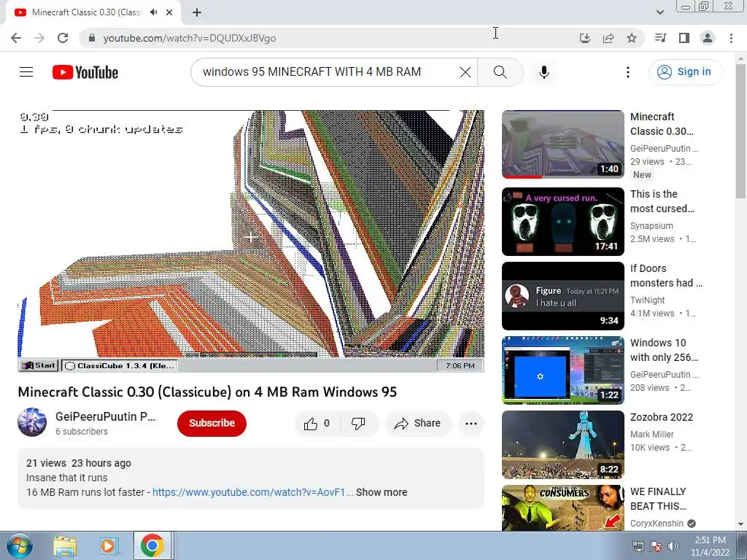Close the Minecraft Classic tab
This screenshot has width=747, height=560.
point(169,12)
